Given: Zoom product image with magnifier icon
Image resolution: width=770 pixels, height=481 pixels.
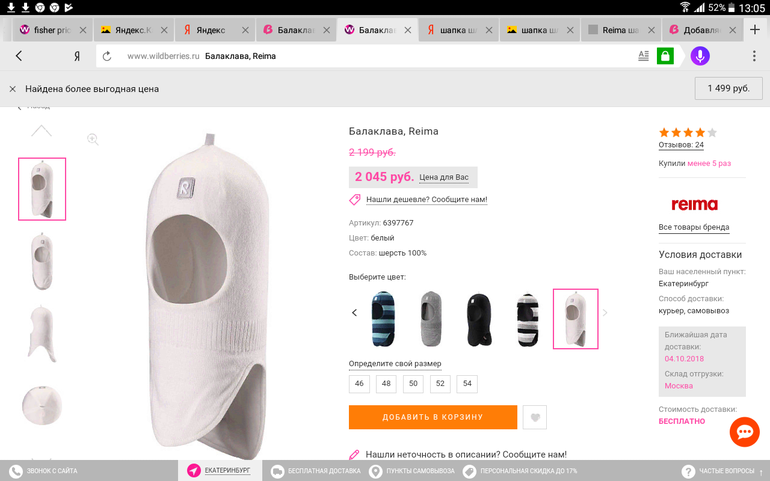Looking at the screenshot, I should tap(92, 139).
